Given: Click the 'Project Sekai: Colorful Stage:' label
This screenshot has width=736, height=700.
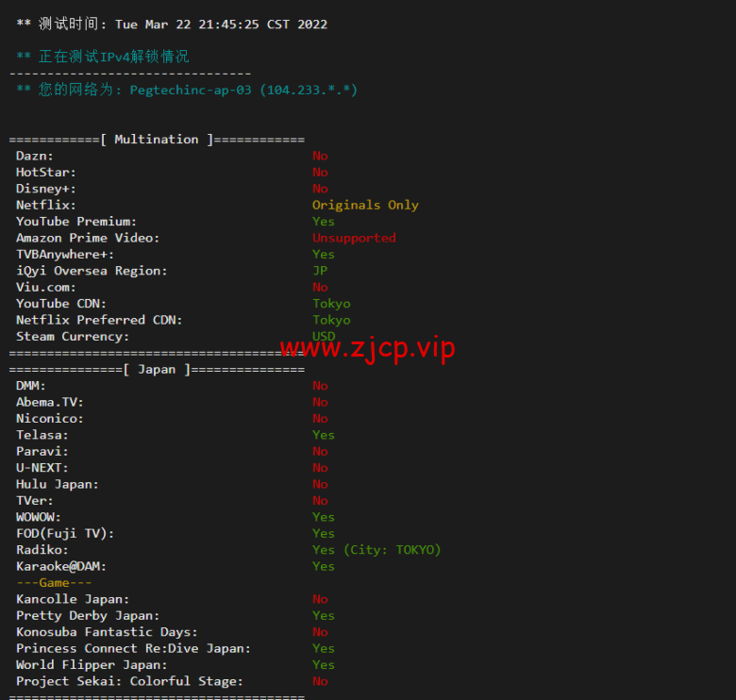Looking at the screenshot, I should 129,681.
